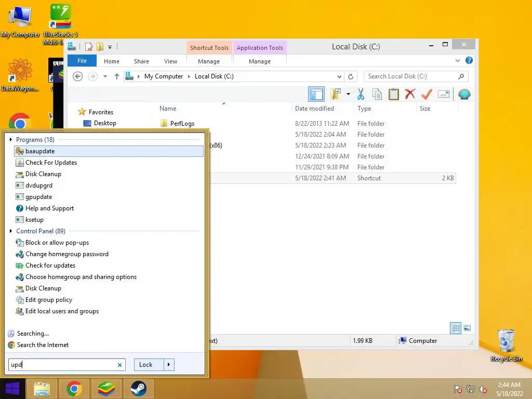
Task: Sort files by Name column header
Action: click(x=168, y=109)
